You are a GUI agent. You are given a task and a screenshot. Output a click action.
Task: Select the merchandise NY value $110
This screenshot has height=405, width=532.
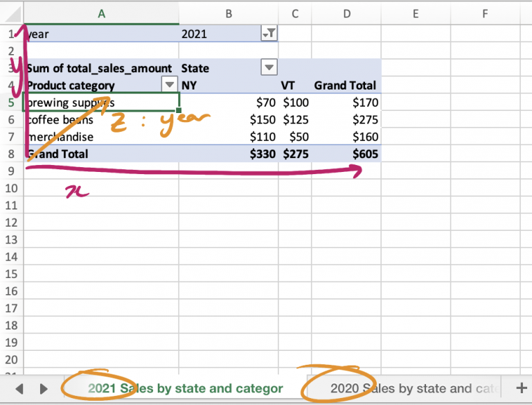(x=228, y=137)
